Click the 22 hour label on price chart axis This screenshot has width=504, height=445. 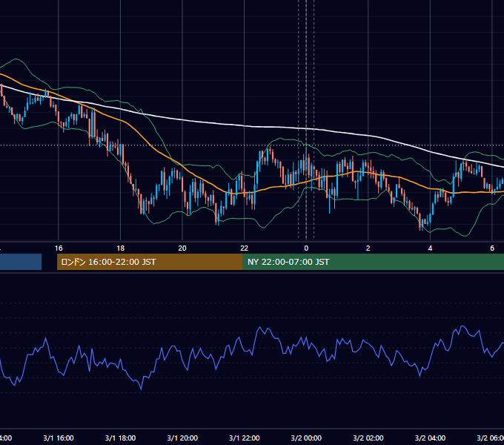coord(245,248)
